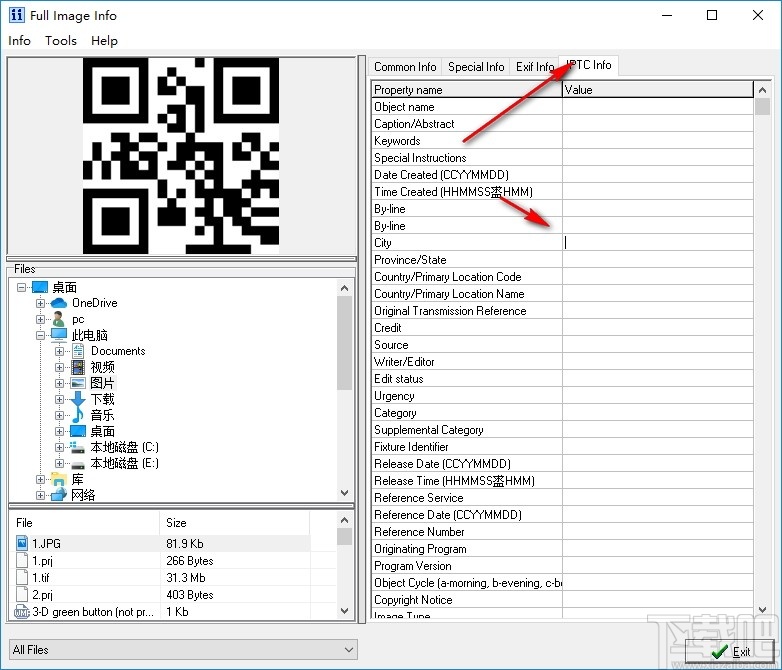
Task: Click the Property name column header
Action: click(x=467, y=89)
